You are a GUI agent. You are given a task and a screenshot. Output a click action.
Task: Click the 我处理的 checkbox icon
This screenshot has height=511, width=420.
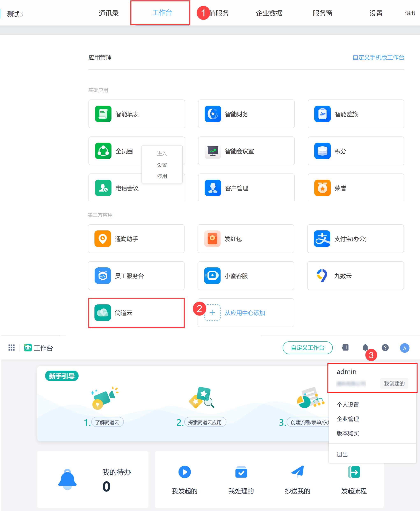241,472
